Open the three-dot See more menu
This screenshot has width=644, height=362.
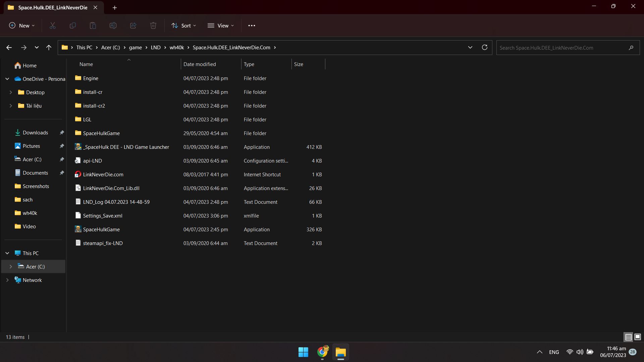[252, 25]
